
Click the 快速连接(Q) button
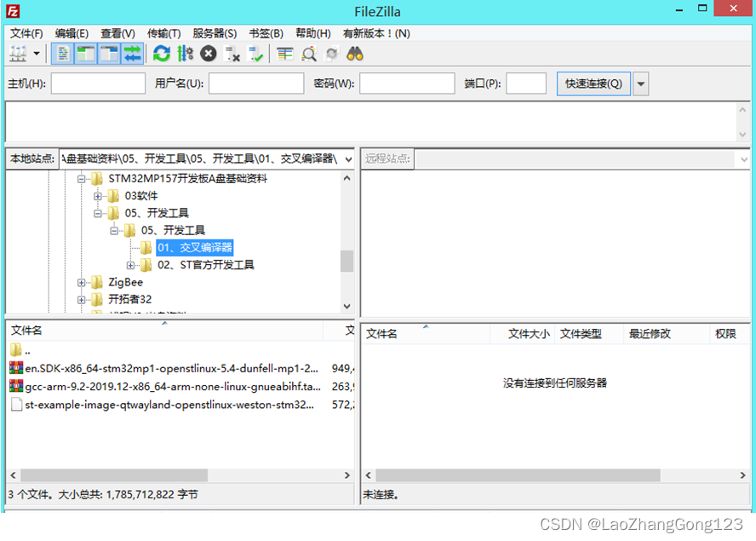pos(593,83)
